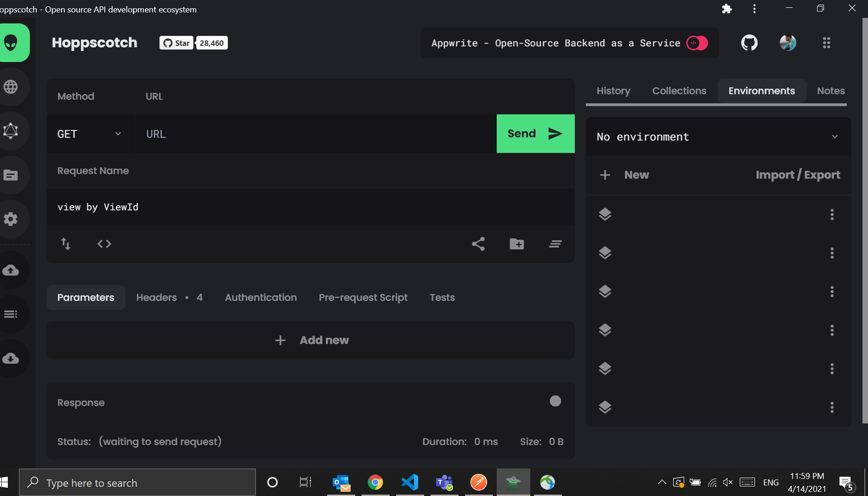Open the fourth environment's more options menu
Viewport: 868px width, 496px height.
tap(832, 330)
